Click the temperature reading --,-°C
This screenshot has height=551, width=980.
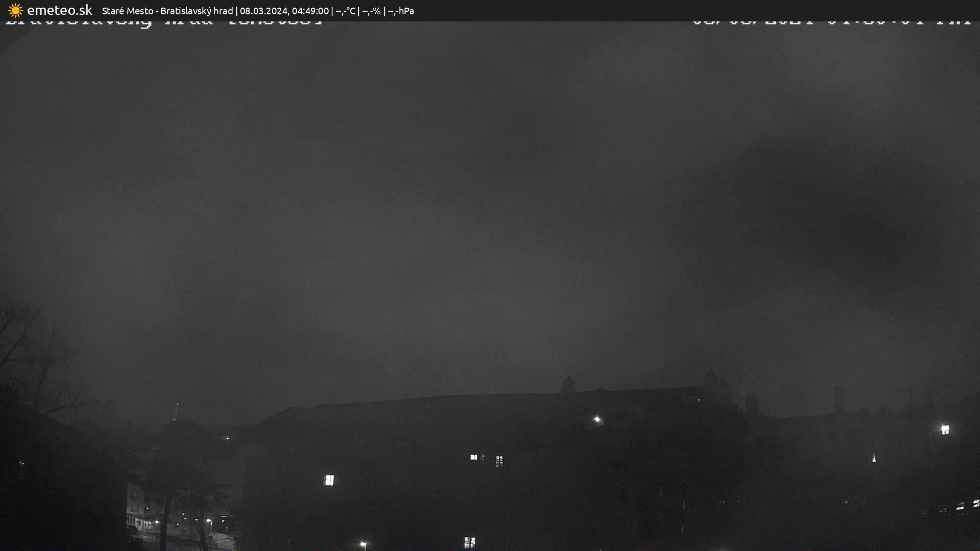click(x=346, y=11)
